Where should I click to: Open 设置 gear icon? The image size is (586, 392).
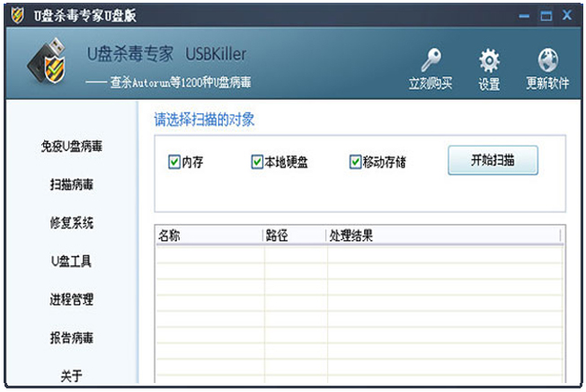489,60
